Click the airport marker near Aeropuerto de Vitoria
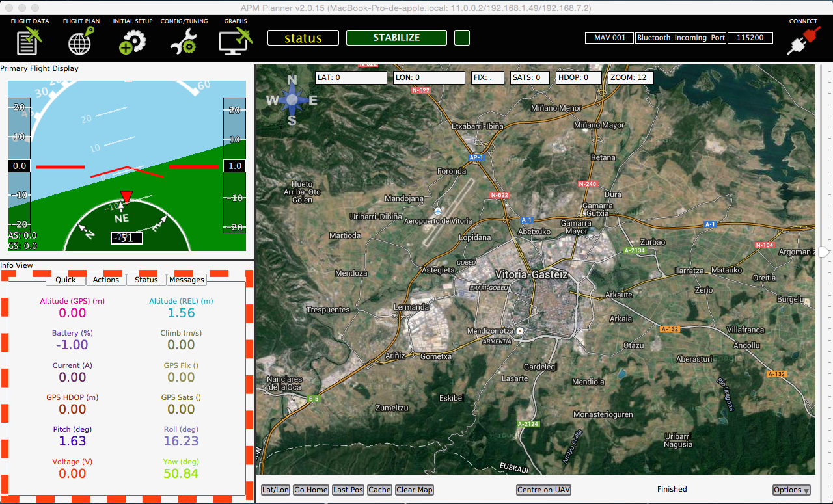Screen dimensions: 833x504 (438, 211)
